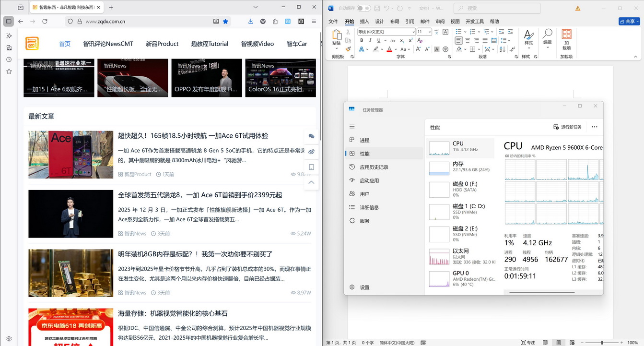Toggle Underline formatting in Word
Viewport: 644px width, 346px height.
(x=378, y=40)
